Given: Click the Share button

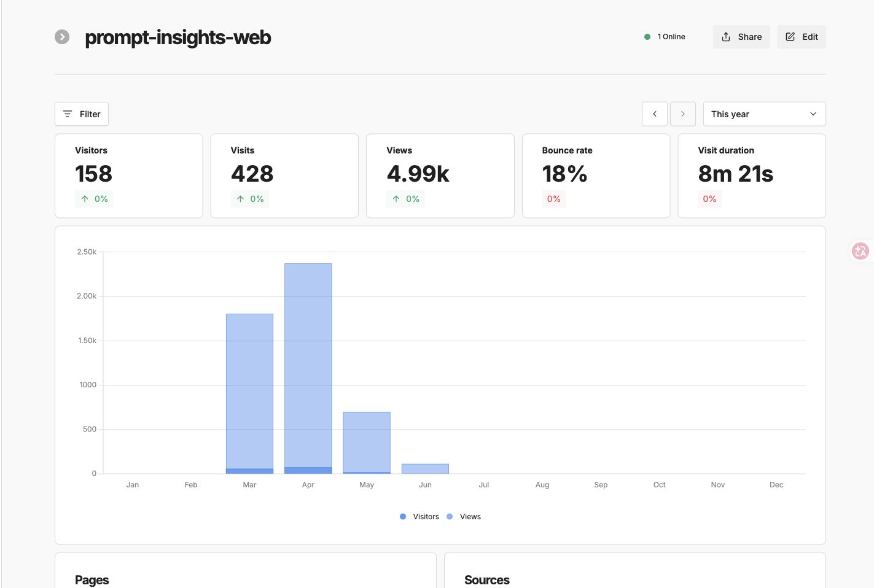Looking at the screenshot, I should (741, 37).
